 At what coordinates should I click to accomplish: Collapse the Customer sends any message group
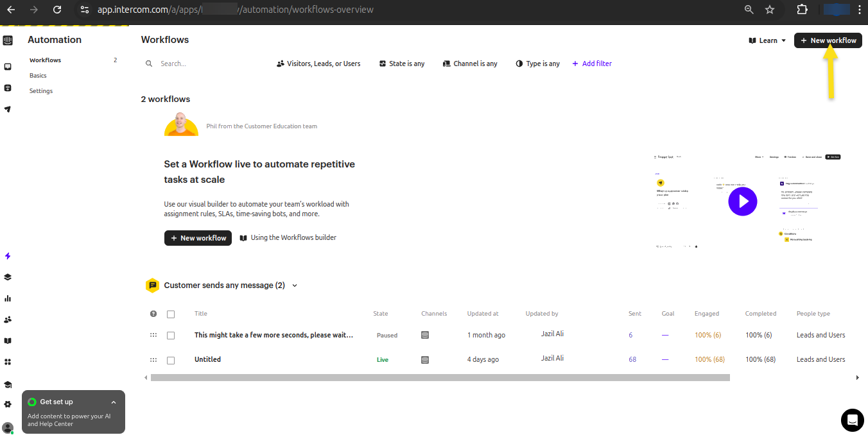pyautogui.click(x=295, y=286)
